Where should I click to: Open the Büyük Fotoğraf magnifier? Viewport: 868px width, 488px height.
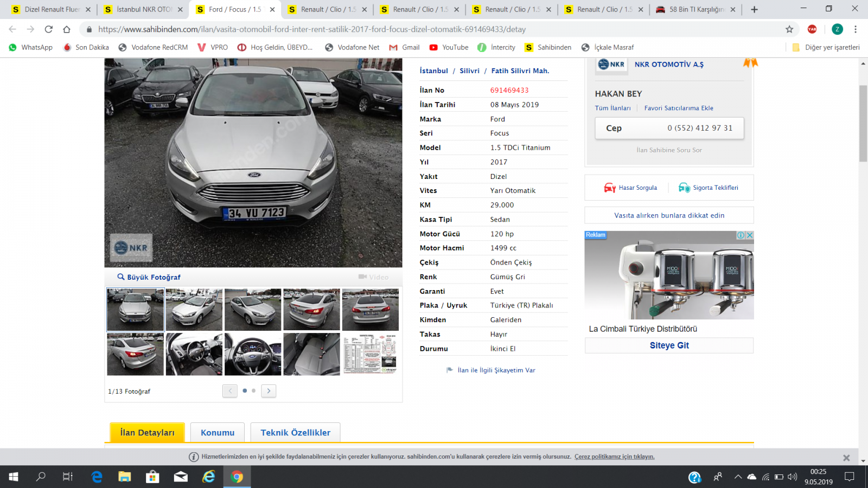pos(121,277)
